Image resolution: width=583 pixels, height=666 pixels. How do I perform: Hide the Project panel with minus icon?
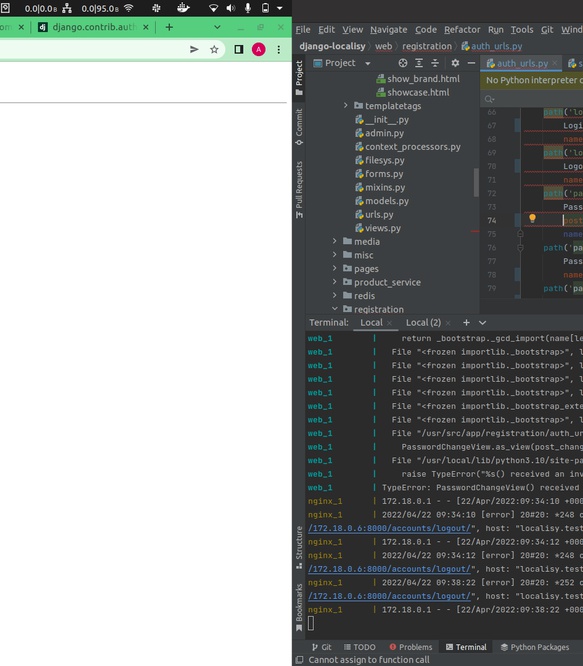pos(471,63)
